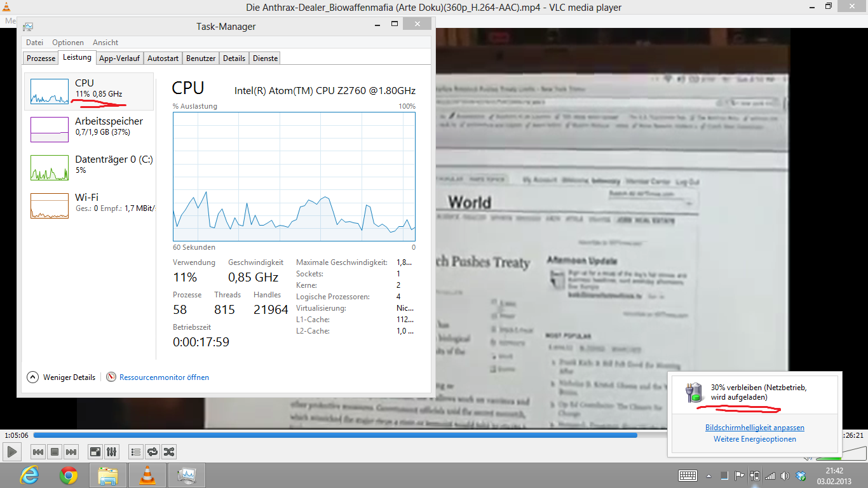The height and width of the screenshot is (488, 868).
Task: Click Intel(R) Atom(TM) CPU Z2760 label
Action: (x=325, y=90)
